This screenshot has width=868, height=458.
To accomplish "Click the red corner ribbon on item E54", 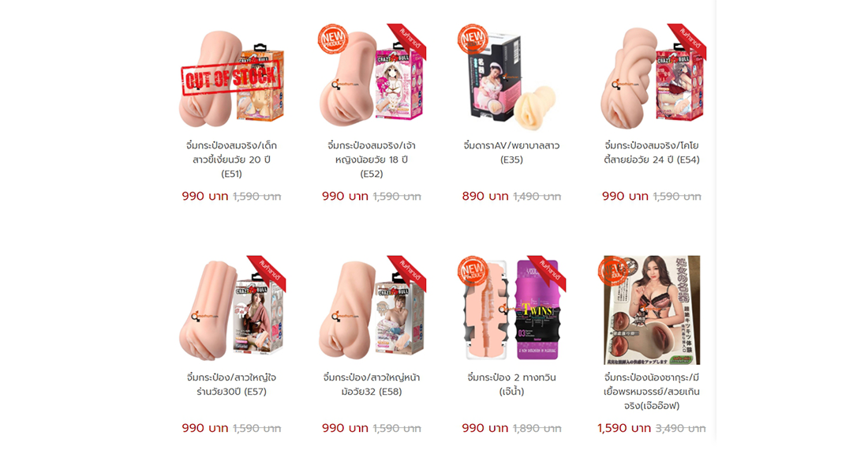I will click(x=687, y=41).
